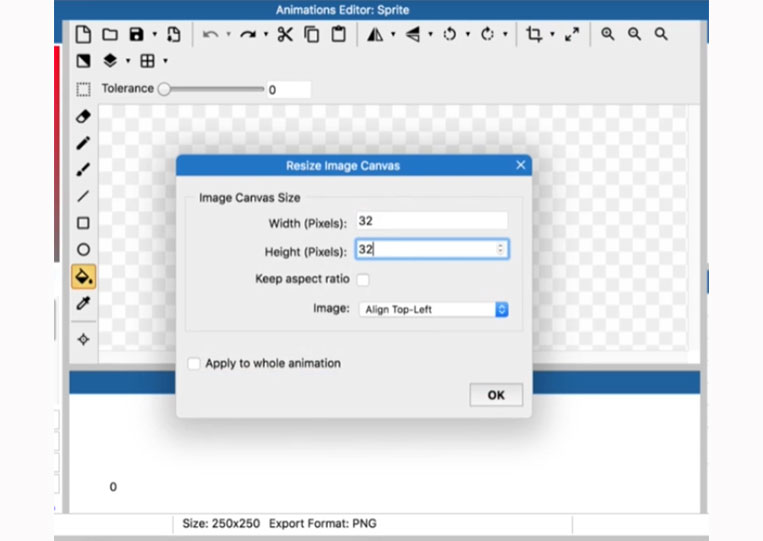763x541 pixels.
Task: Click the layers stack icon
Action: coord(110,61)
